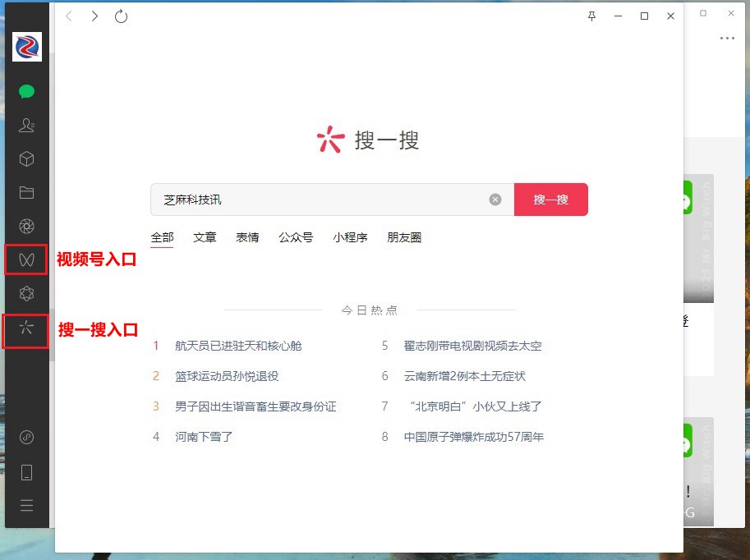Open Moments via the aperture sidebar icon

[25, 226]
